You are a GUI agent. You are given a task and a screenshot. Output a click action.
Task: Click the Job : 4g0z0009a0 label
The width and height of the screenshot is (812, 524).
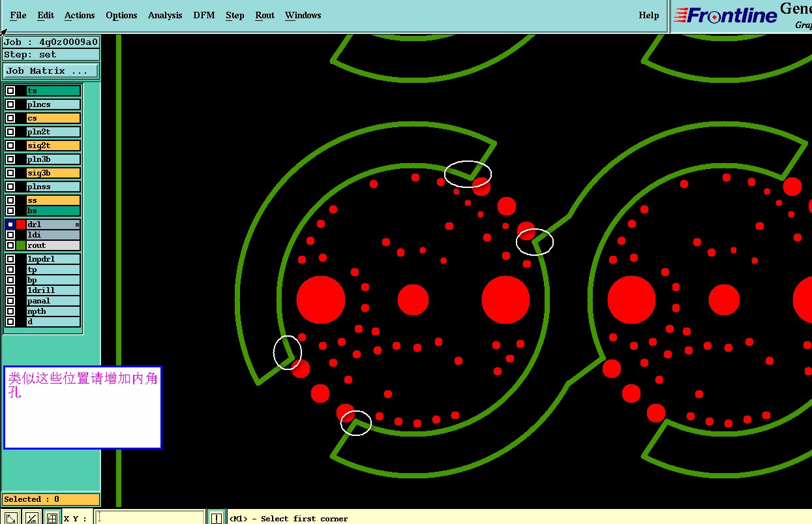coord(51,42)
